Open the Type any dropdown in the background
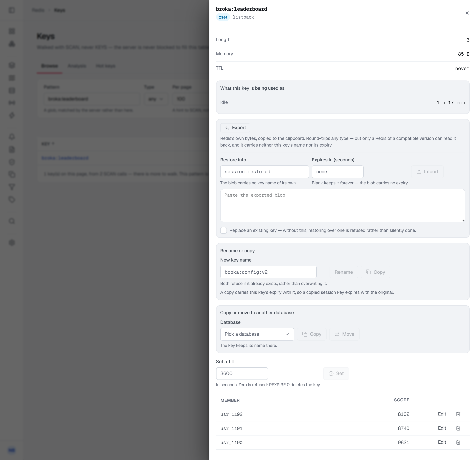This screenshot has height=460, width=476. 156,99
